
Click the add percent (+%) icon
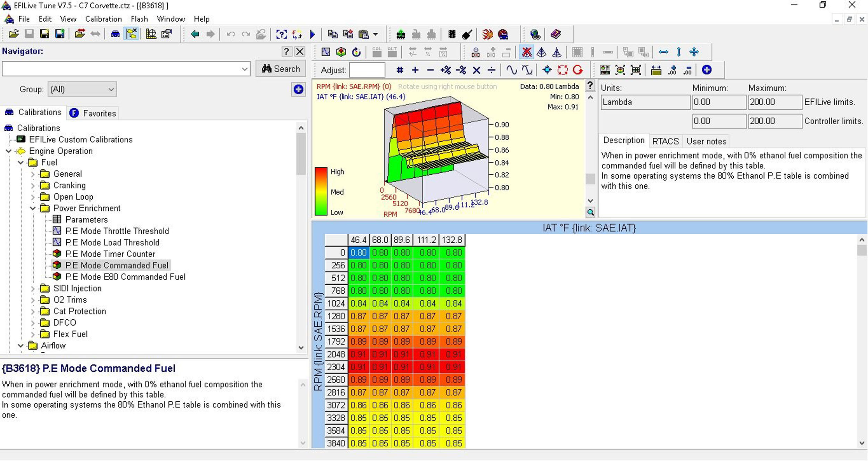[446, 70]
